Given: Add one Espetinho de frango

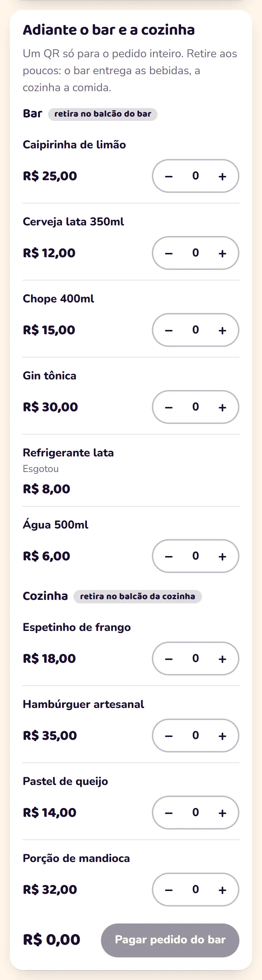Looking at the screenshot, I should tap(222, 659).
